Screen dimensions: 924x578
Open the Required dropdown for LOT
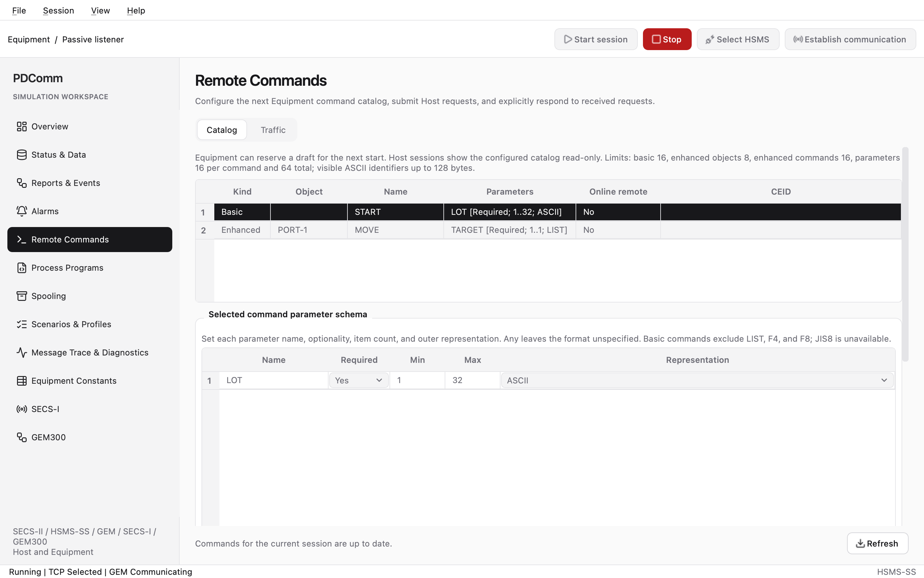click(358, 381)
